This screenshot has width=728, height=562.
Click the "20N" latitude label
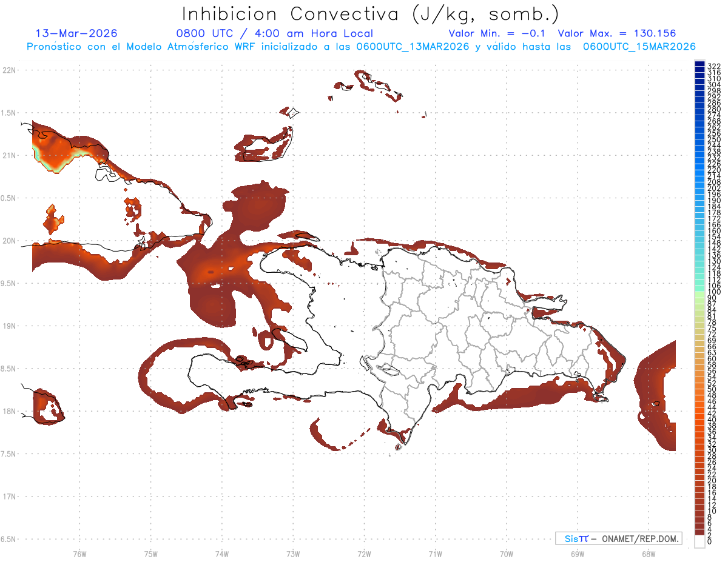pos(9,241)
